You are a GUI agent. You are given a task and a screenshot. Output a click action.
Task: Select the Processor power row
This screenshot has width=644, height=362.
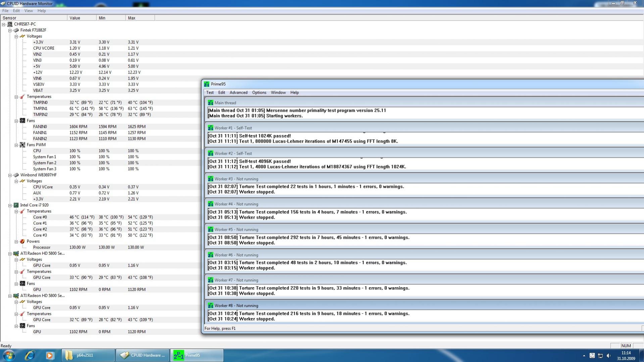pos(42,248)
